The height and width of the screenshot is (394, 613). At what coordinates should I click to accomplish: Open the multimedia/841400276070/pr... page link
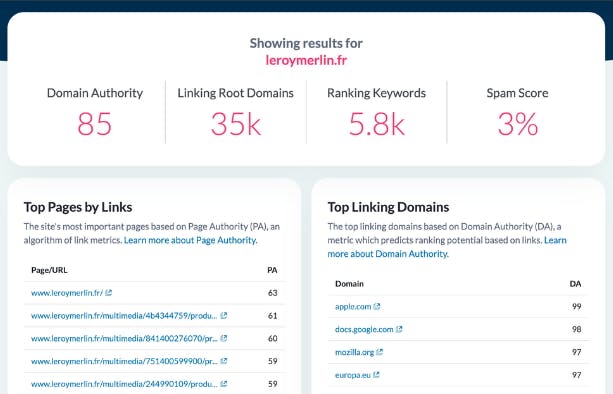(x=124, y=338)
